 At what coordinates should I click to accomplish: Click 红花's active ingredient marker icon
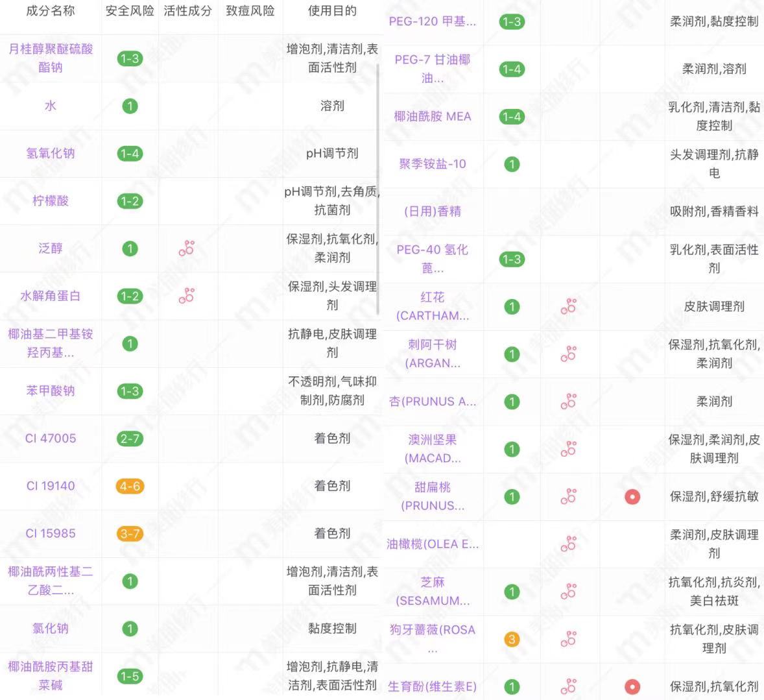click(569, 306)
